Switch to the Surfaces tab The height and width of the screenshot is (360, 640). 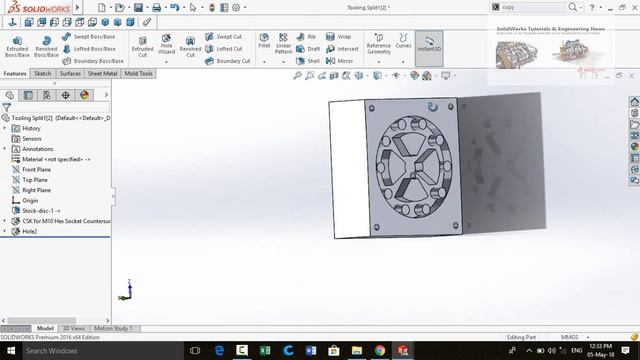(x=70, y=73)
